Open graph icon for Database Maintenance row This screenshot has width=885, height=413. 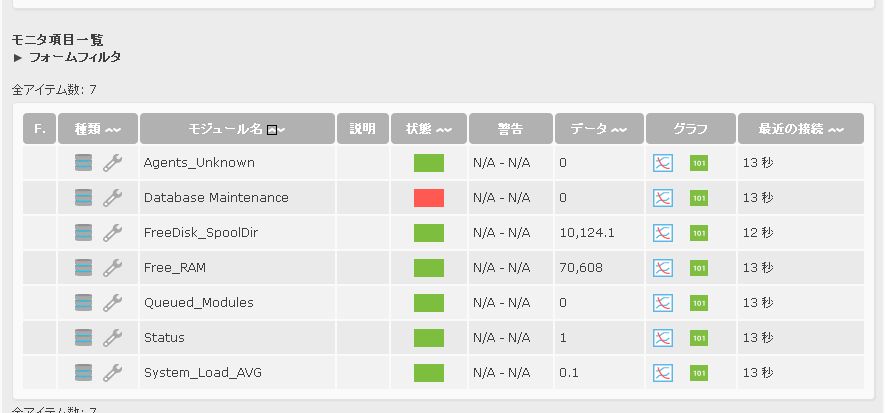click(663, 198)
